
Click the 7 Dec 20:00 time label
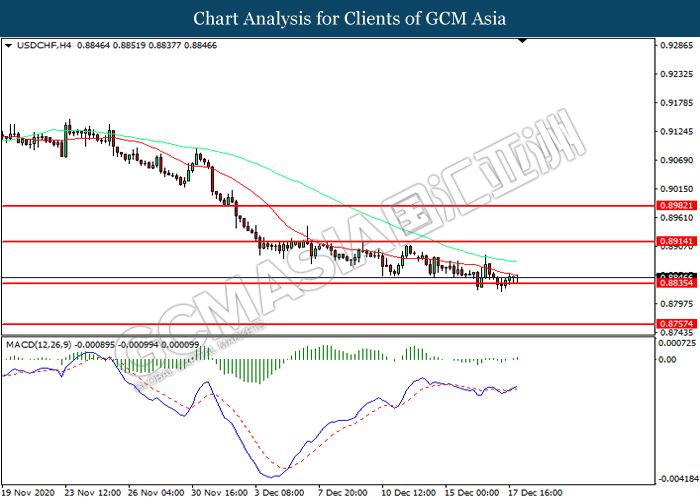pyautogui.click(x=343, y=493)
